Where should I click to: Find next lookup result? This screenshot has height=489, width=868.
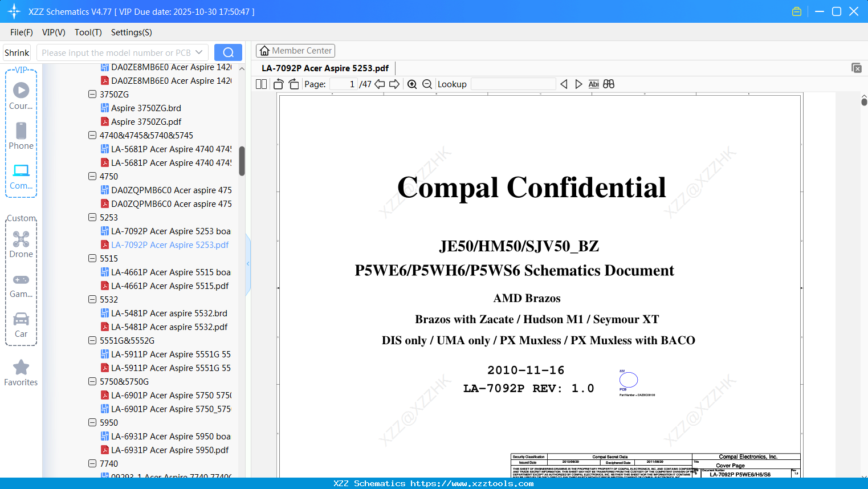(x=579, y=84)
